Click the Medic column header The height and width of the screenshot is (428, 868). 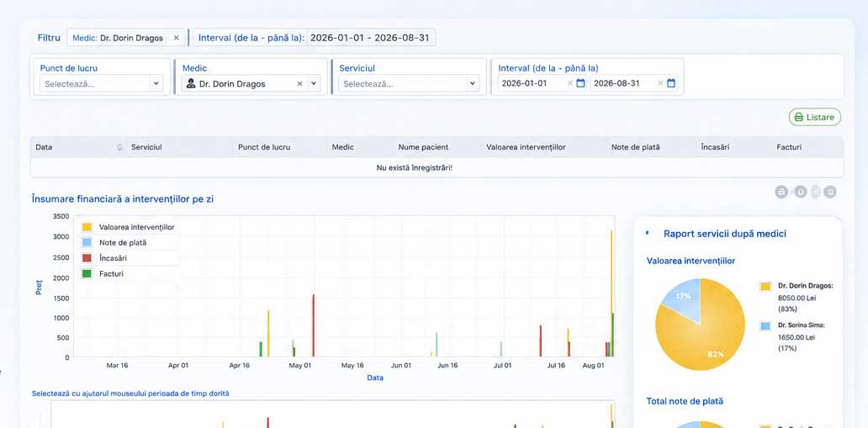pos(342,147)
